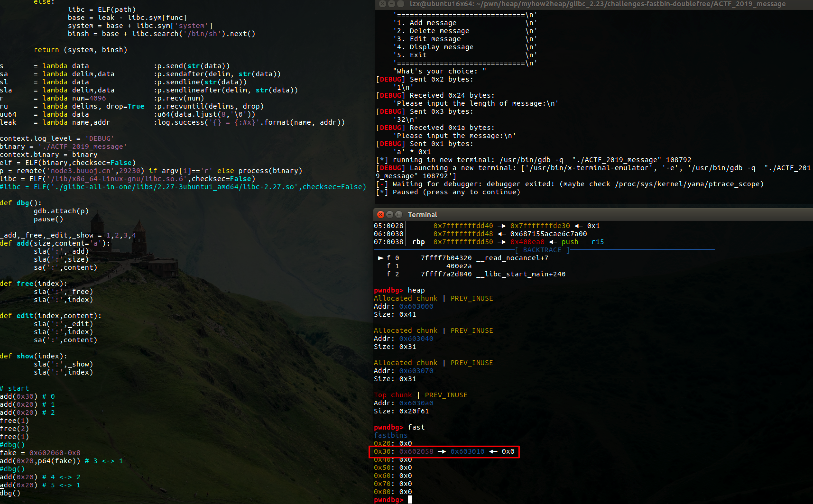Click "Paused (press any to continue)" line
This screenshot has height=504, width=813.
(x=448, y=192)
